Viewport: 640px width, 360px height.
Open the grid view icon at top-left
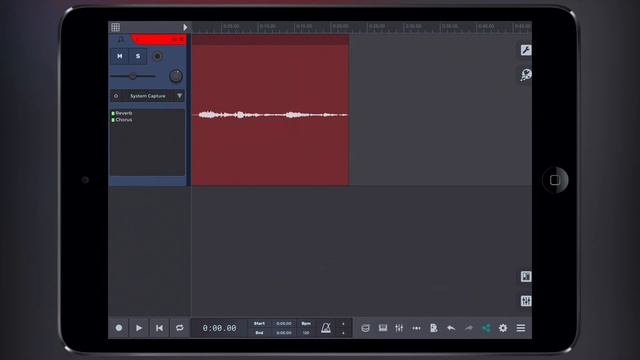(116, 27)
